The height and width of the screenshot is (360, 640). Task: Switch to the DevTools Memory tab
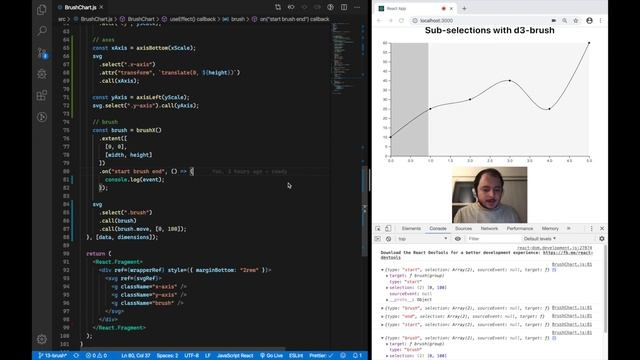[550, 229]
